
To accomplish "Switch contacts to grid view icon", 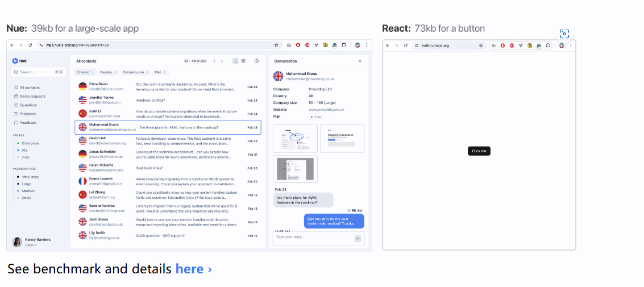I will click(x=243, y=61).
